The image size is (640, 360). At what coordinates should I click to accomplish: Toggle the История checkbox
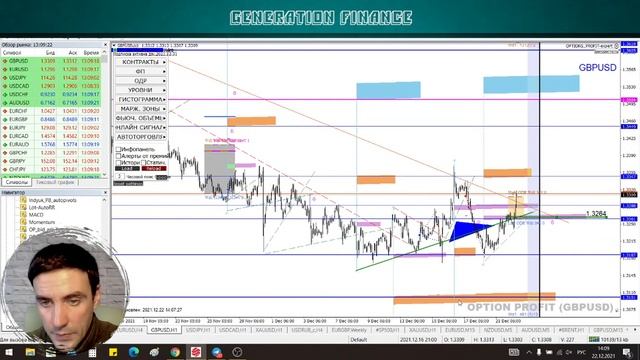pyautogui.click(x=118, y=162)
